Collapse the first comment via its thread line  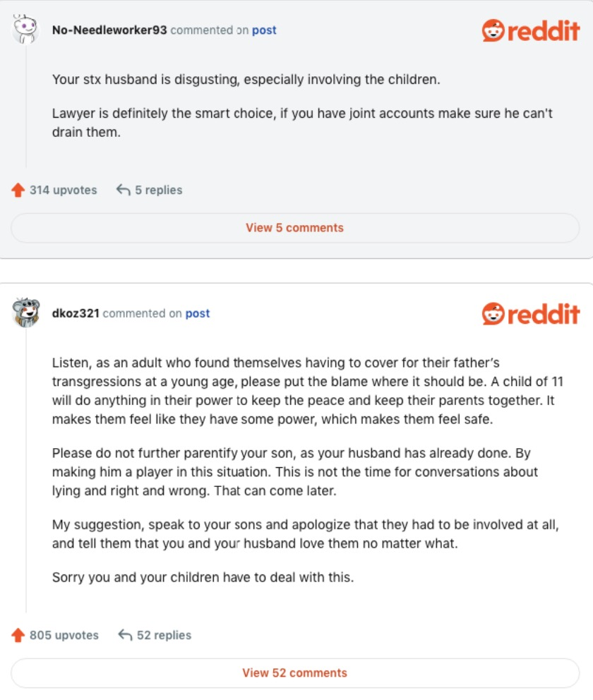[x=26, y=106]
